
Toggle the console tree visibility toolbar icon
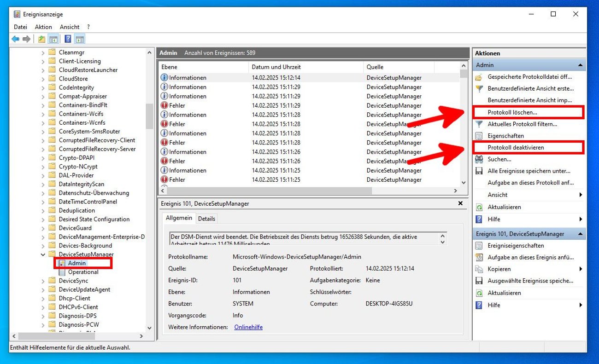click(x=53, y=39)
